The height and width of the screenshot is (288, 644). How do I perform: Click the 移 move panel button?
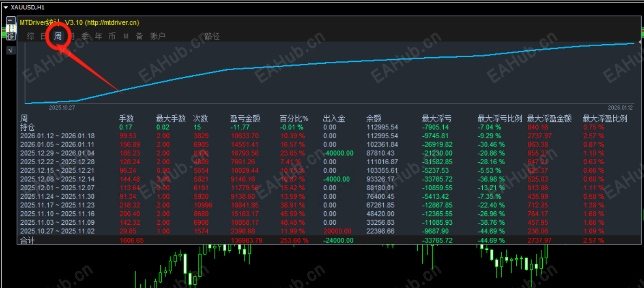11,36
